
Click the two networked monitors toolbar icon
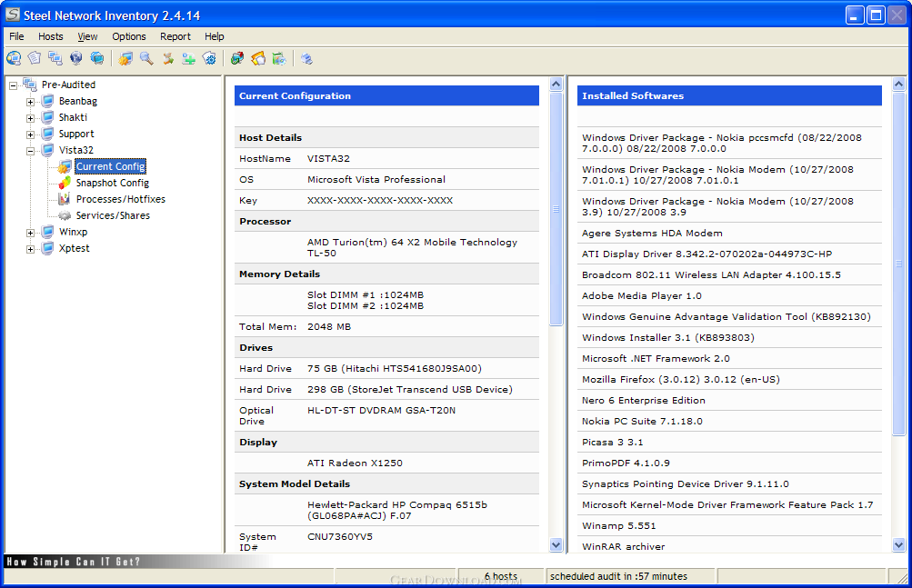55,58
